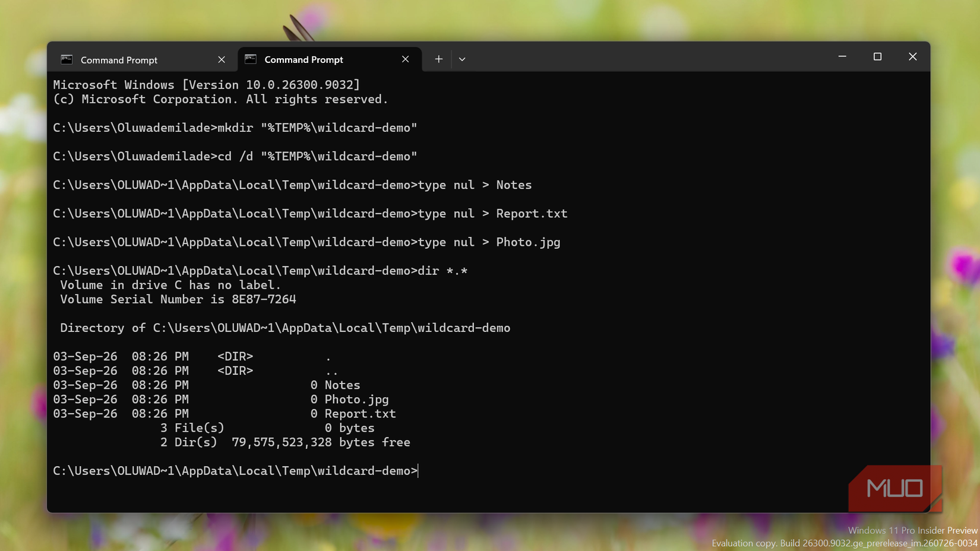Click 'Volume in drive C has no label' line
The height and width of the screenshot is (551, 980).
coord(170,285)
